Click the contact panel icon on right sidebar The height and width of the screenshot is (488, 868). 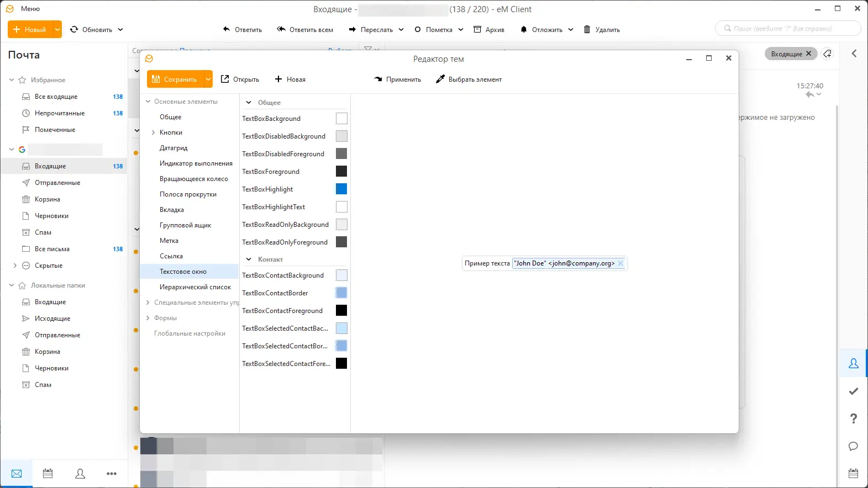tap(853, 363)
